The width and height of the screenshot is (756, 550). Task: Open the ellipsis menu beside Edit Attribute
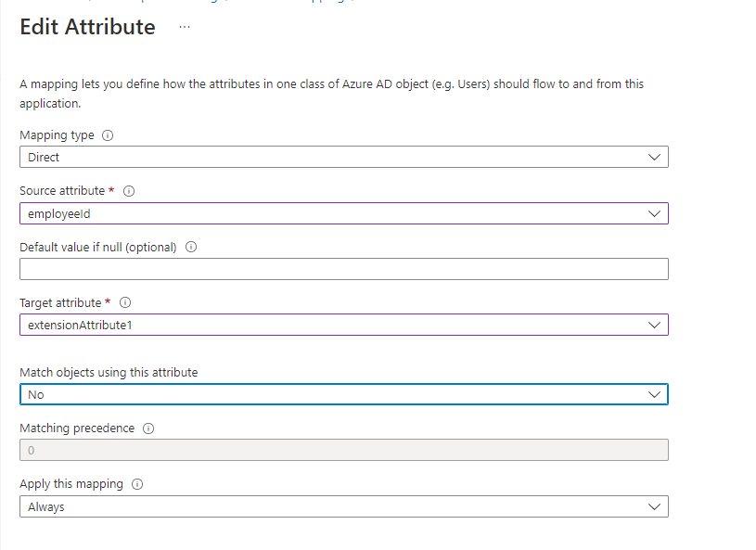[x=184, y=28]
